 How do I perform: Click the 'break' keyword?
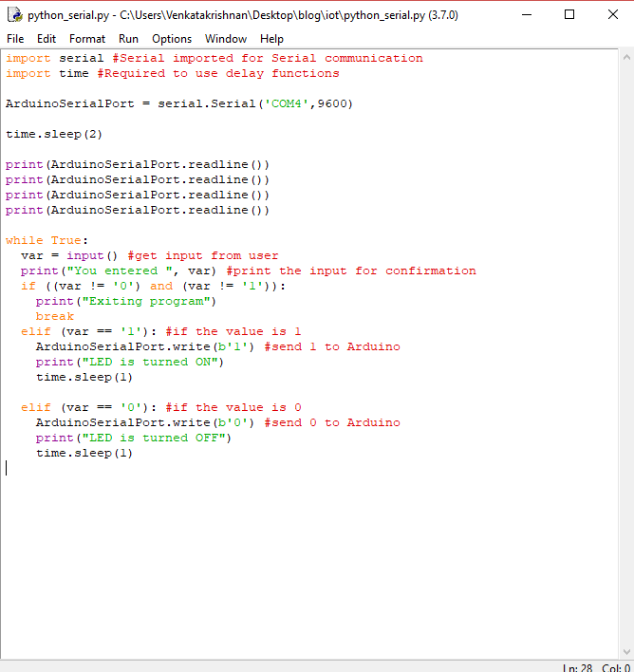pyautogui.click(x=55, y=317)
